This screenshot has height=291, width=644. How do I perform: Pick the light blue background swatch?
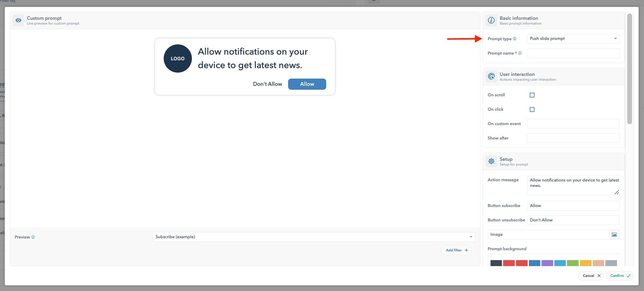point(560,263)
